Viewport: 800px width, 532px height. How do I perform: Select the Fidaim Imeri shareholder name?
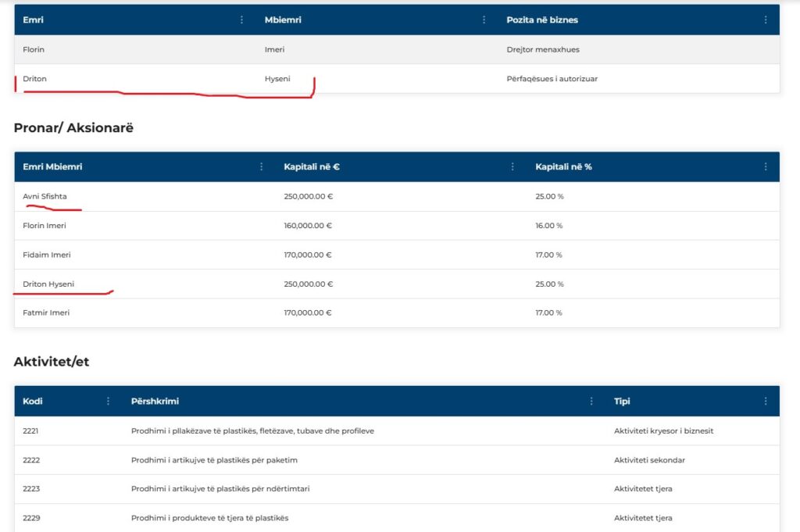(x=47, y=255)
